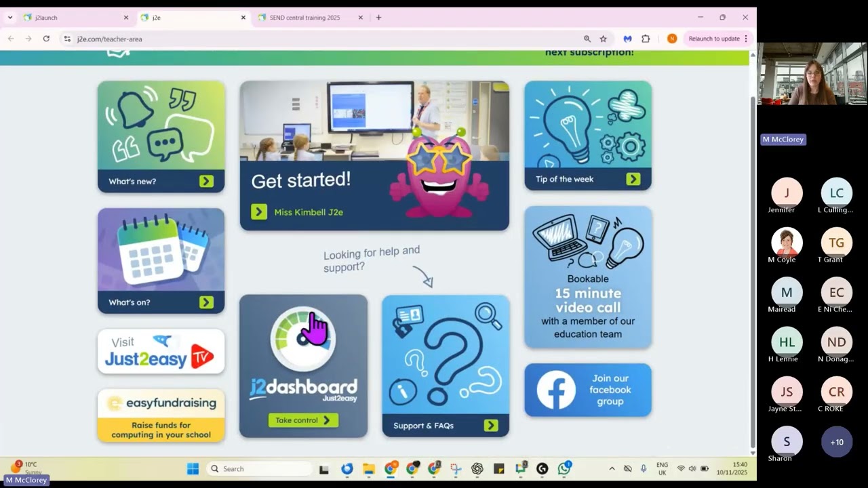This screenshot has width=868, height=488.
Task: Click the taskbar Search box
Action: pos(259,468)
